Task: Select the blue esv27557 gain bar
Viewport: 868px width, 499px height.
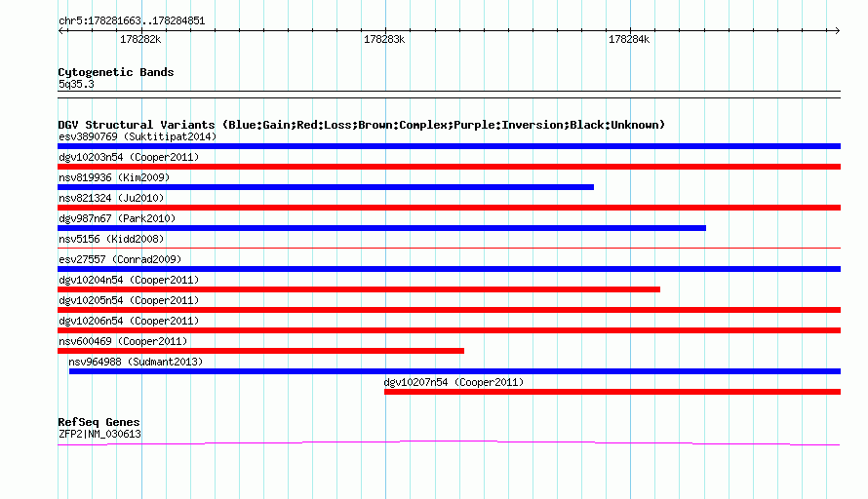Action: (449, 269)
